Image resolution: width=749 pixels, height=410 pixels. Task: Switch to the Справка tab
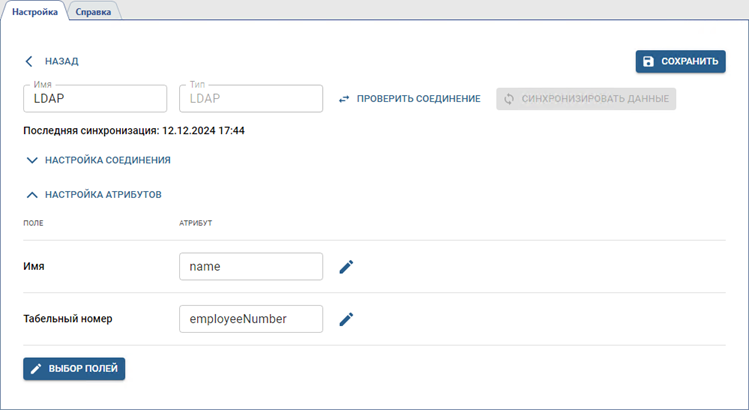tap(93, 11)
